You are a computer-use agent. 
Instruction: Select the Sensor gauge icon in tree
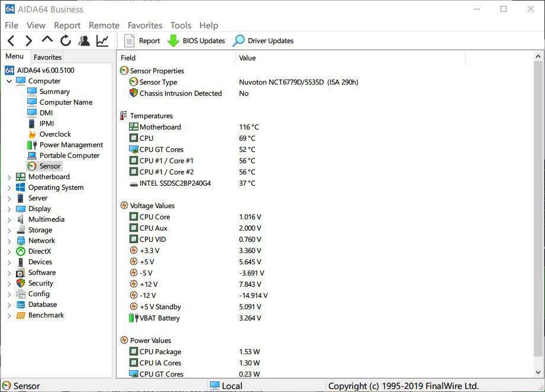(x=32, y=166)
